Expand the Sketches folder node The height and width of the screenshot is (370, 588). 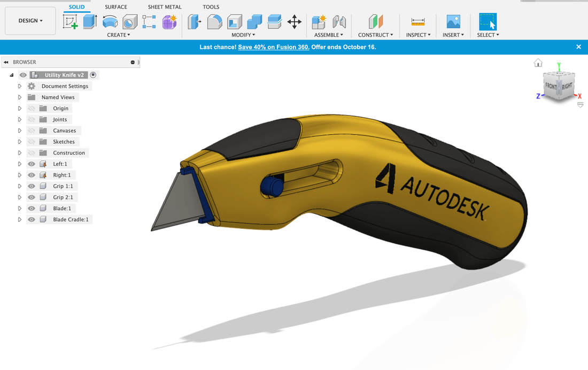point(20,142)
